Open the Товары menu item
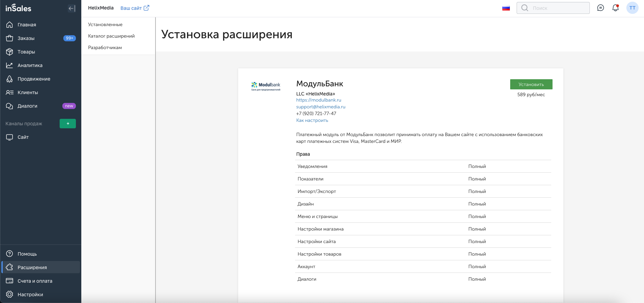This screenshot has height=303, width=644. click(41, 52)
